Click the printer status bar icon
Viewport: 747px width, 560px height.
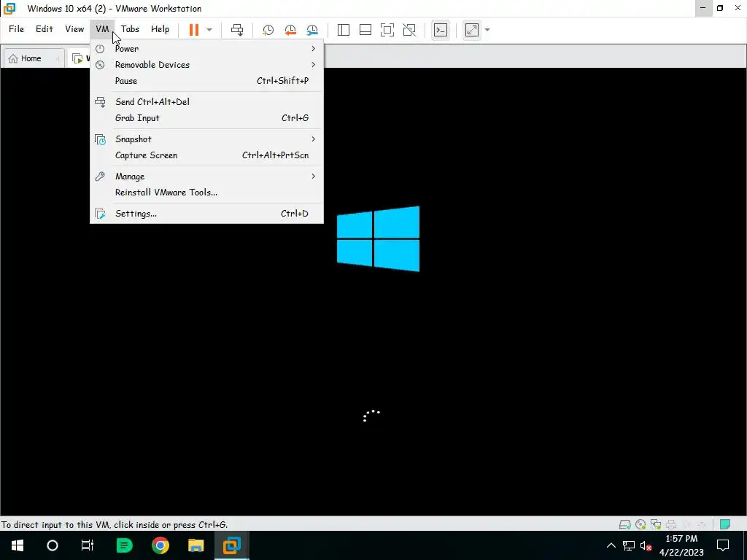coord(671,525)
